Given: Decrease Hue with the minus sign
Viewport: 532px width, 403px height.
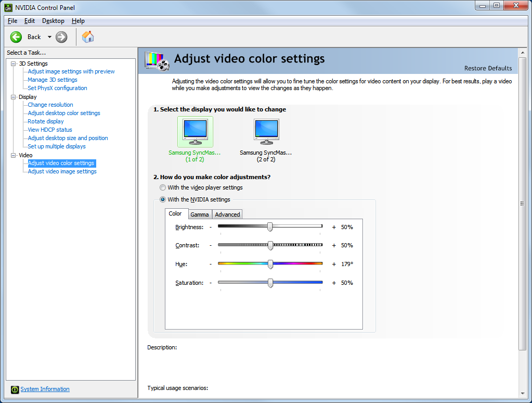Looking at the screenshot, I should tap(211, 264).
